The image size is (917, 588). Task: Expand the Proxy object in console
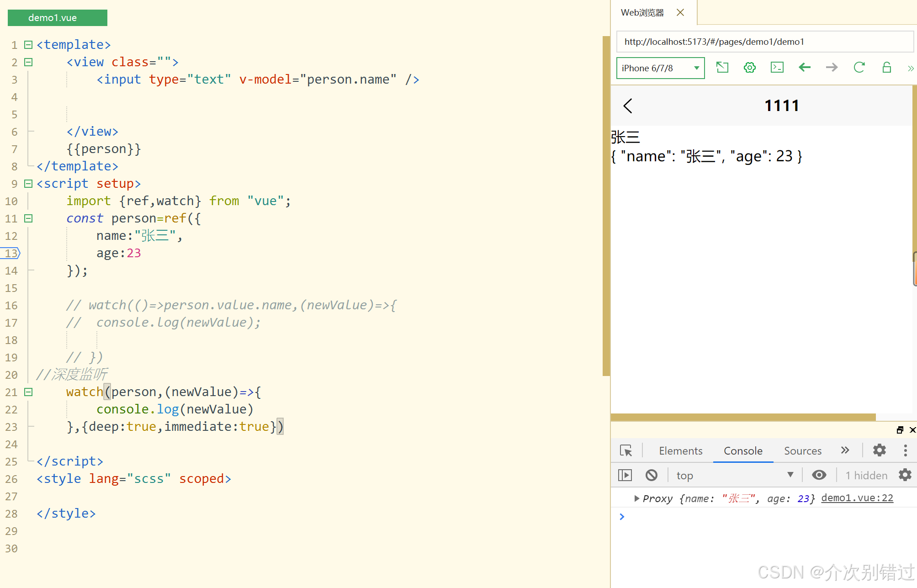pyautogui.click(x=636, y=498)
